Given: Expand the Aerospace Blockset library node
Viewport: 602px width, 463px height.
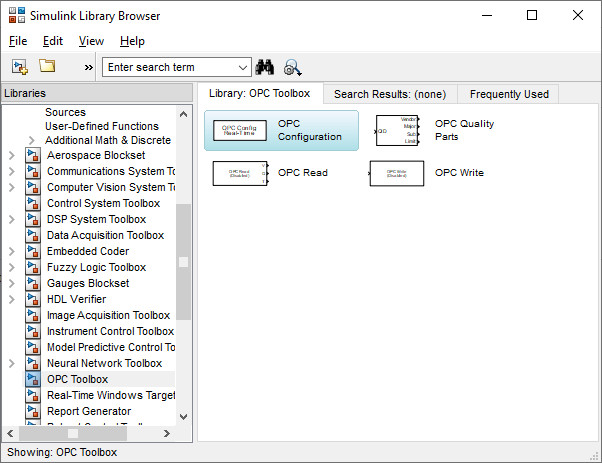Looking at the screenshot, I should click(11, 155).
